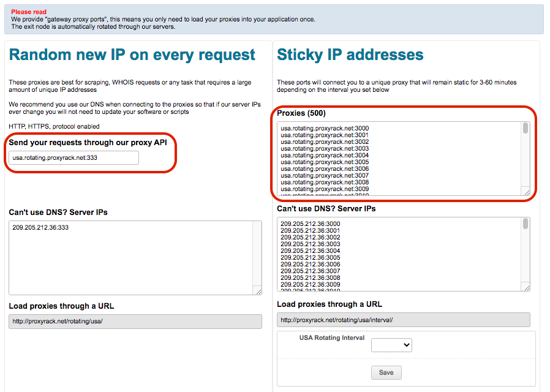Click resize grip of the sticky Server IPs box
This screenshot has height=392, width=550.
pyautogui.click(x=527, y=287)
